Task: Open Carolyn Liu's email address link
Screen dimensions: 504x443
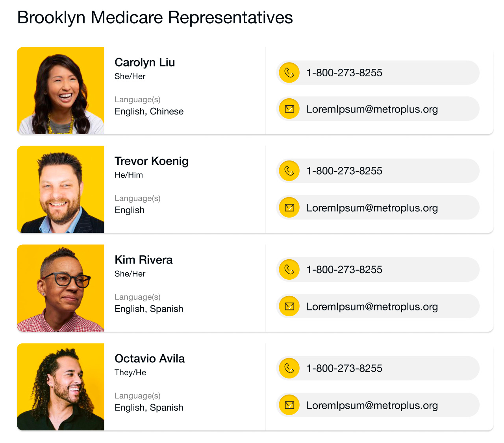Action: coord(372,109)
